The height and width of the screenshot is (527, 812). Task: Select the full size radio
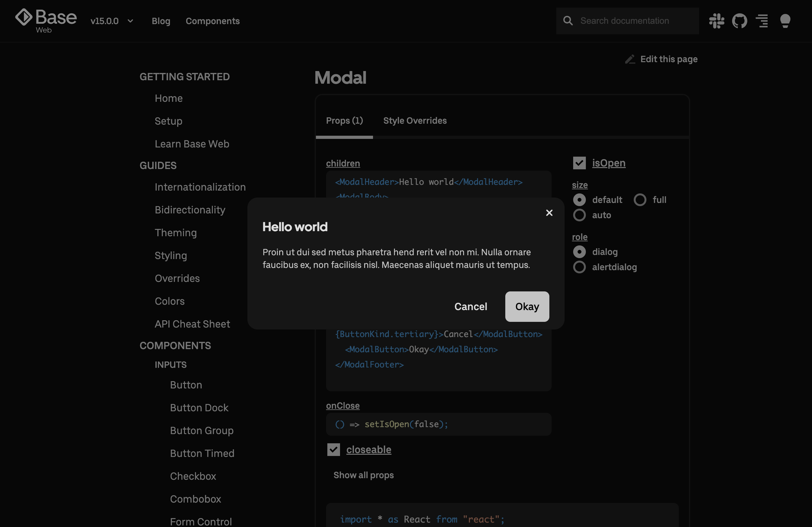pyautogui.click(x=640, y=200)
